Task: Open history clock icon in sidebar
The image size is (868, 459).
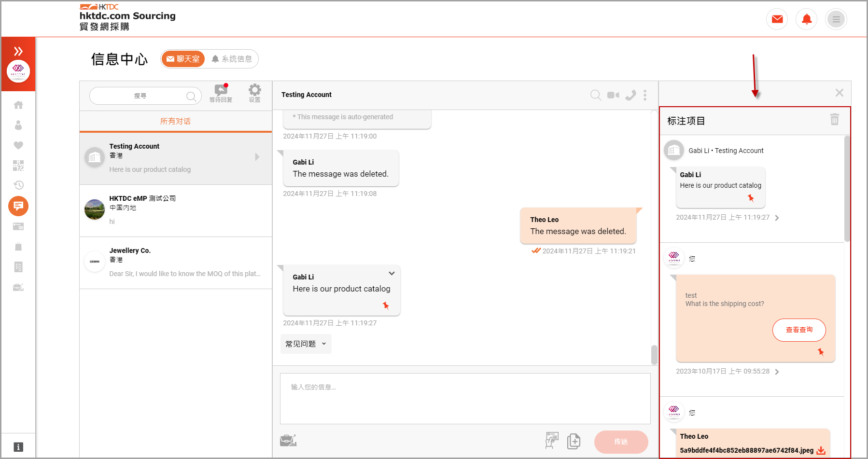Action: click(18, 185)
